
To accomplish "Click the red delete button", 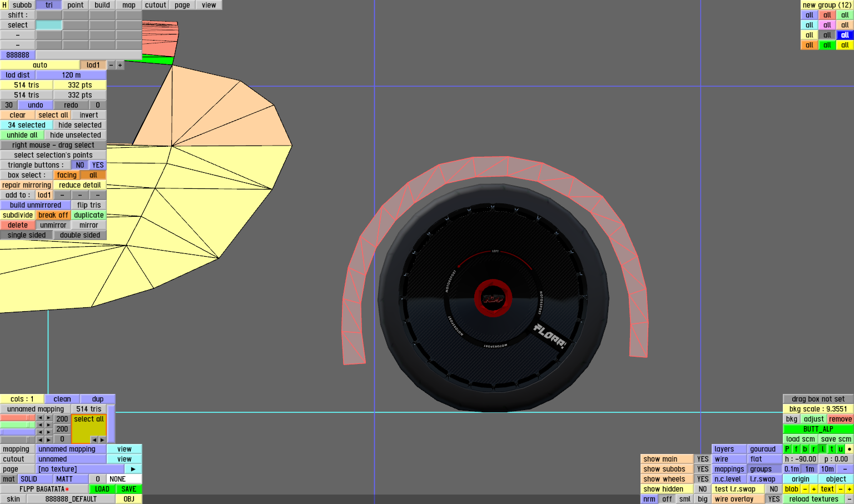I will click(18, 225).
